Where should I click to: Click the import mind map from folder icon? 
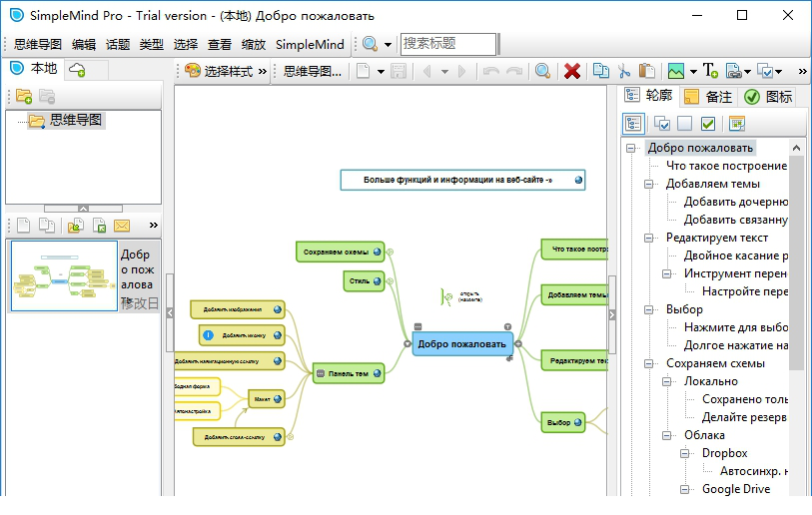click(x=75, y=226)
